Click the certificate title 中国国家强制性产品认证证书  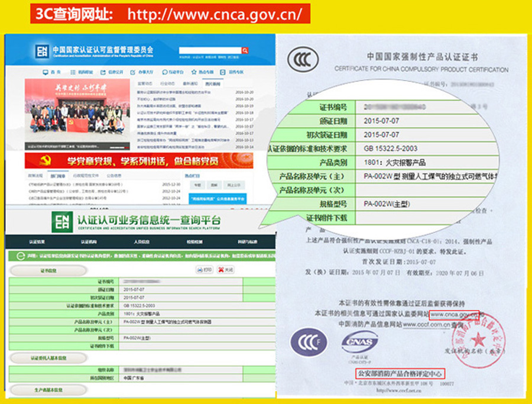tap(423, 57)
